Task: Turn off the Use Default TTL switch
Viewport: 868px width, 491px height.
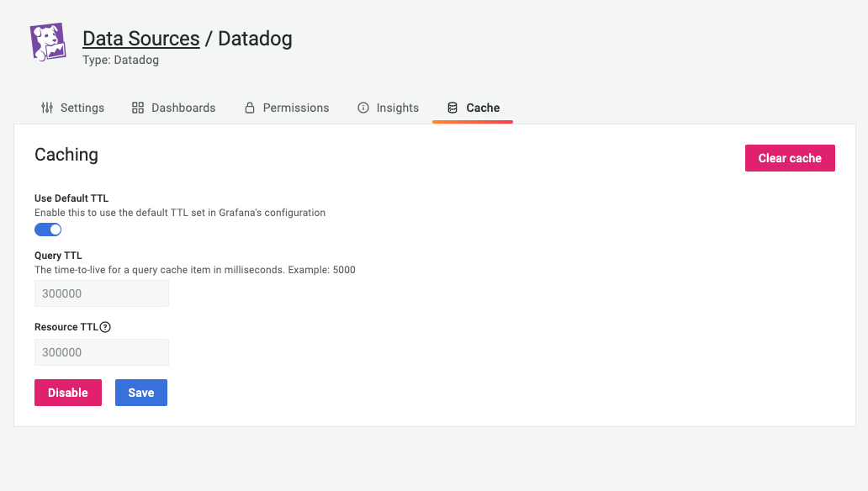Action: [48, 230]
